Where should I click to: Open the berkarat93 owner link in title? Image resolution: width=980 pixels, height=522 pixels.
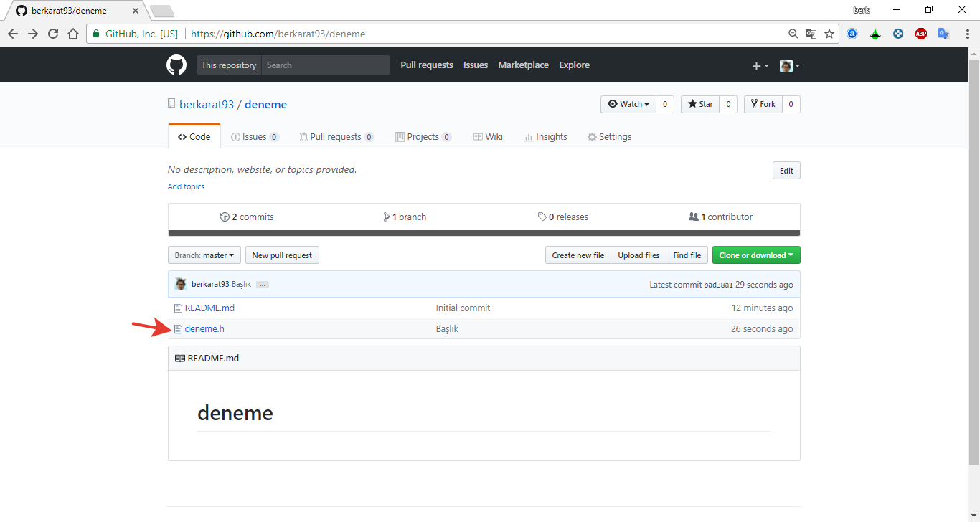click(207, 105)
